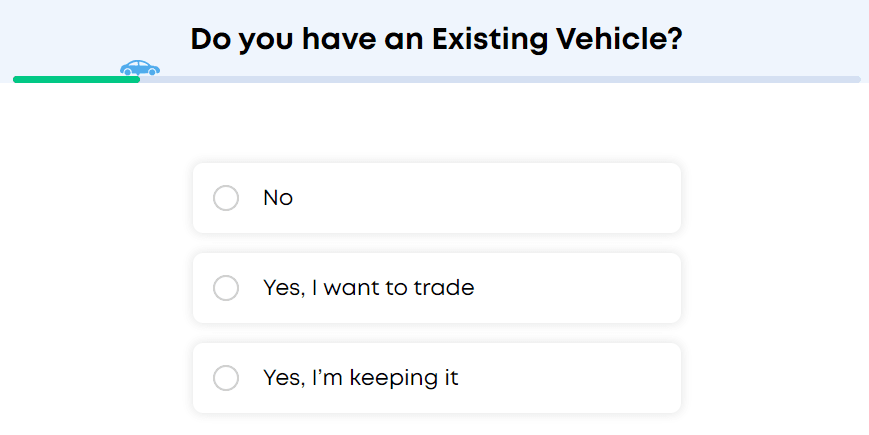Pick the "Yes, I'm keeping it" radio circle
The width and height of the screenshot is (869, 435).
pos(226,378)
